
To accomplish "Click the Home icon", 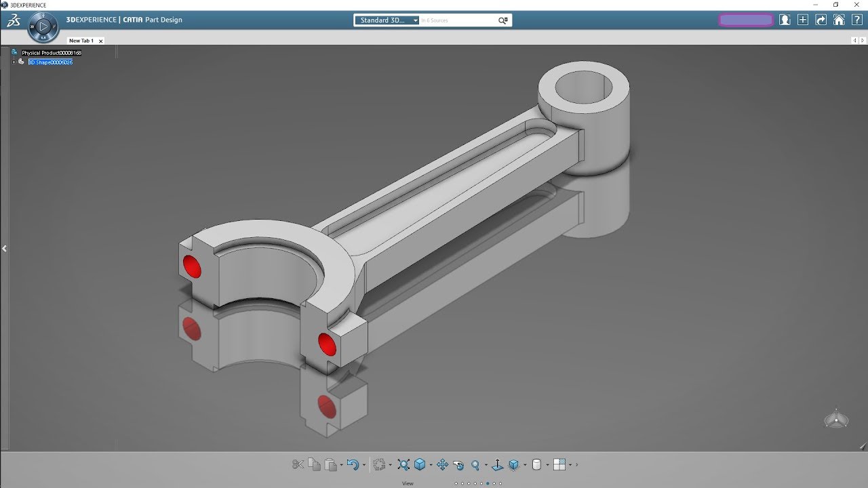I will (839, 20).
